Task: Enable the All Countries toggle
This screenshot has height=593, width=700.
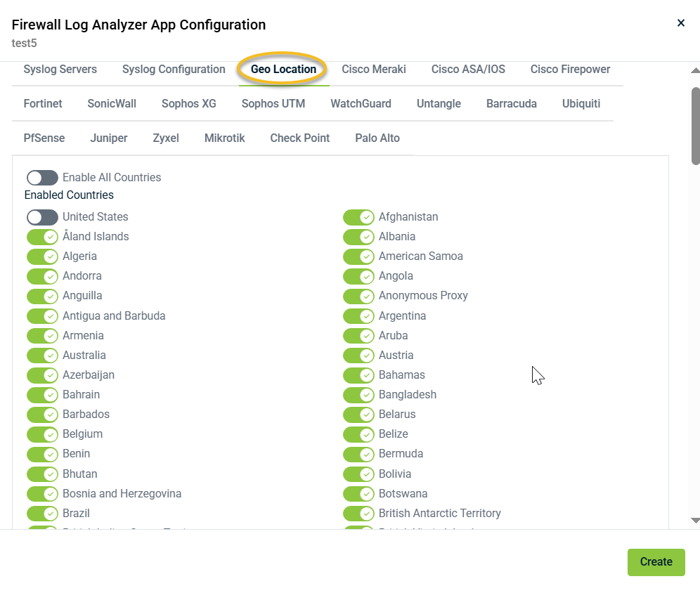Action: point(42,178)
